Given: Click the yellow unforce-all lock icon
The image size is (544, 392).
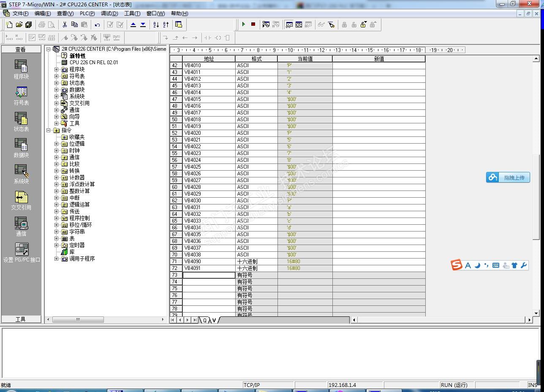Looking at the screenshot, I should pos(364,24).
